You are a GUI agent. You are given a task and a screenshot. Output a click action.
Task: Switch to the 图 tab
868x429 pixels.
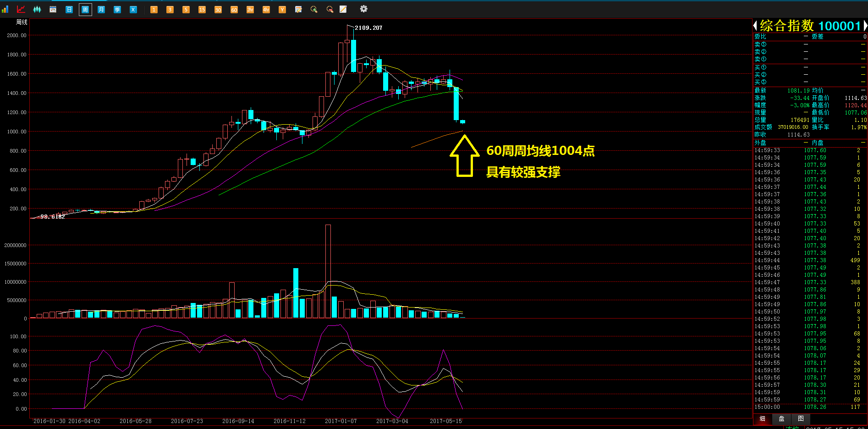tap(801, 418)
